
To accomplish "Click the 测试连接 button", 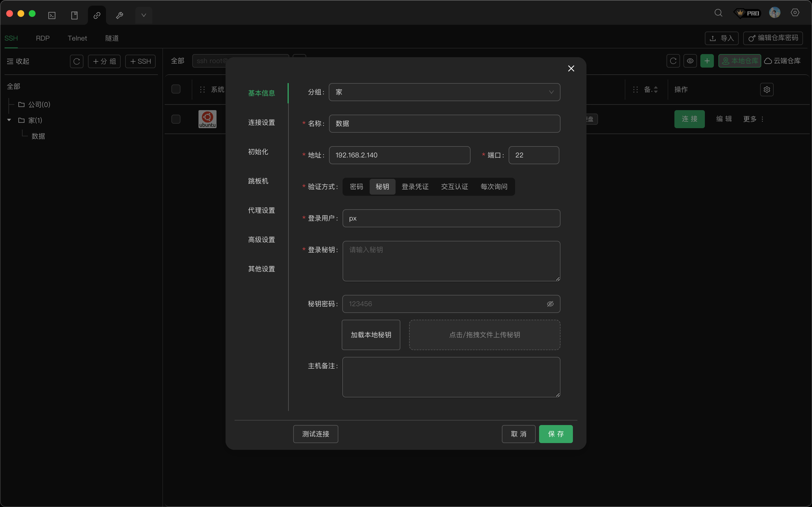I will pyautogui.click(x=315, y=434).
